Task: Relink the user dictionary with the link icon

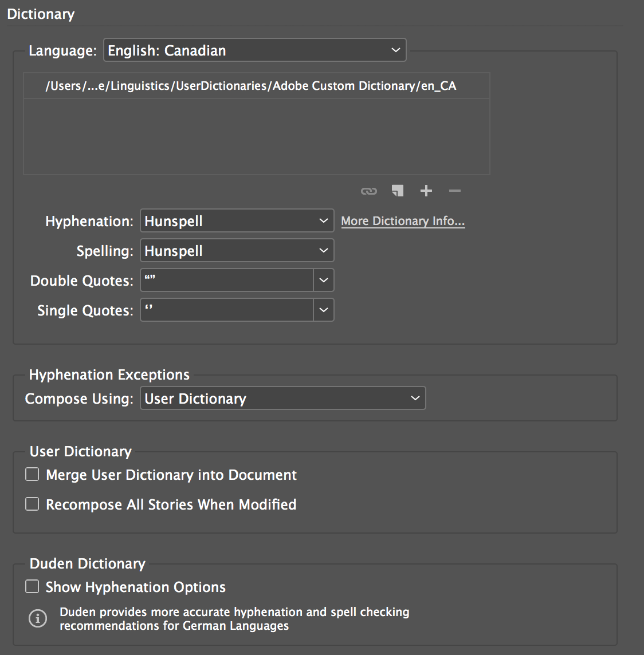Action: tap(369, 191)
